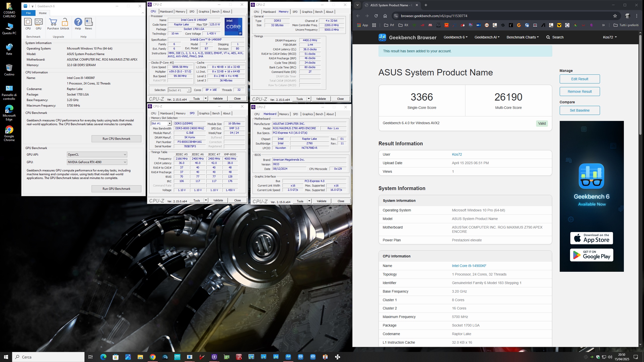This screenshot has width=644, height=362.
Task: Click Run GPU Benchmark button
Action: (x=116, y=189)
